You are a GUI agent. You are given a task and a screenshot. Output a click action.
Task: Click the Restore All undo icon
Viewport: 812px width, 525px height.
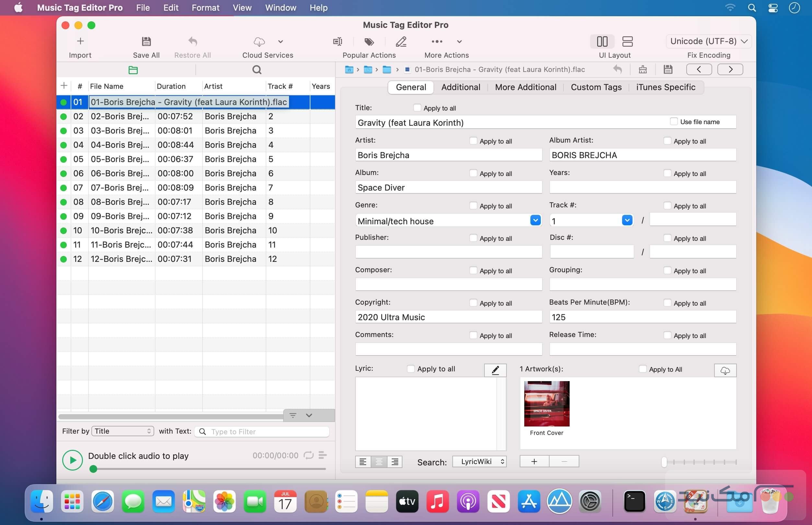[192, 41]
